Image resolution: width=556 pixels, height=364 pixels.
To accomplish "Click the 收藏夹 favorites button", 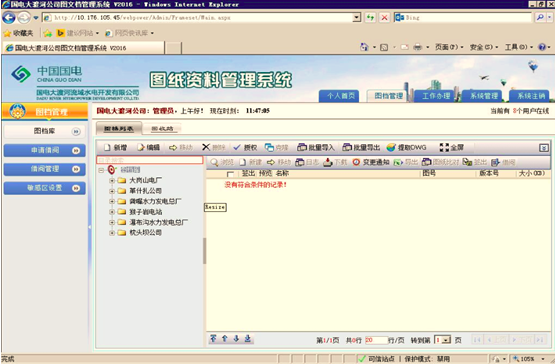I will point(18,33).
